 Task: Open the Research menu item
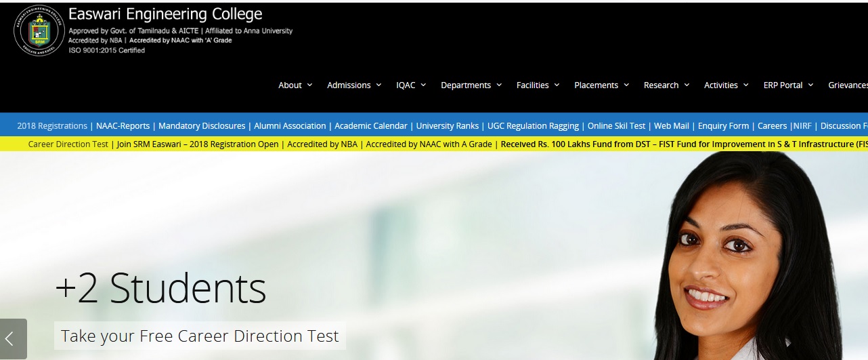click(x=661, y=85)
